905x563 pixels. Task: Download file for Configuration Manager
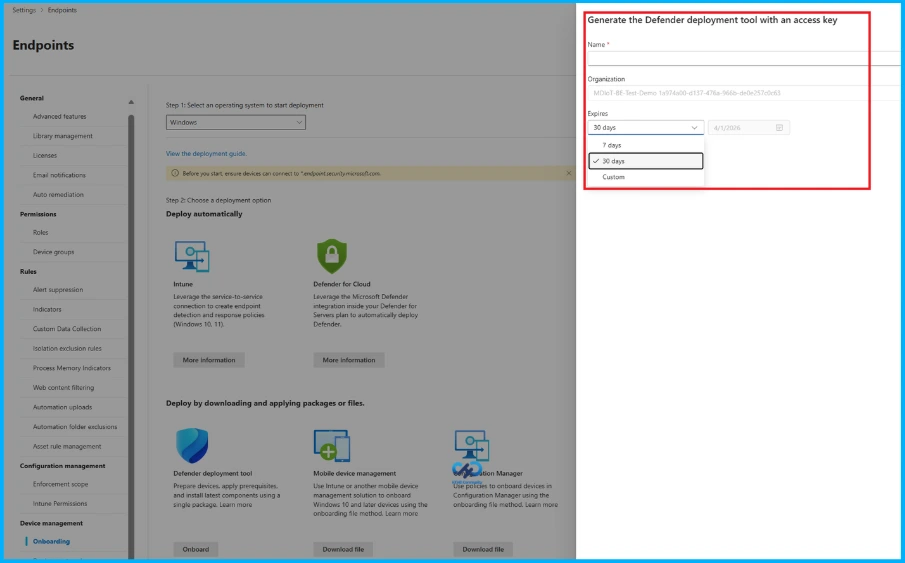point(483,549)
